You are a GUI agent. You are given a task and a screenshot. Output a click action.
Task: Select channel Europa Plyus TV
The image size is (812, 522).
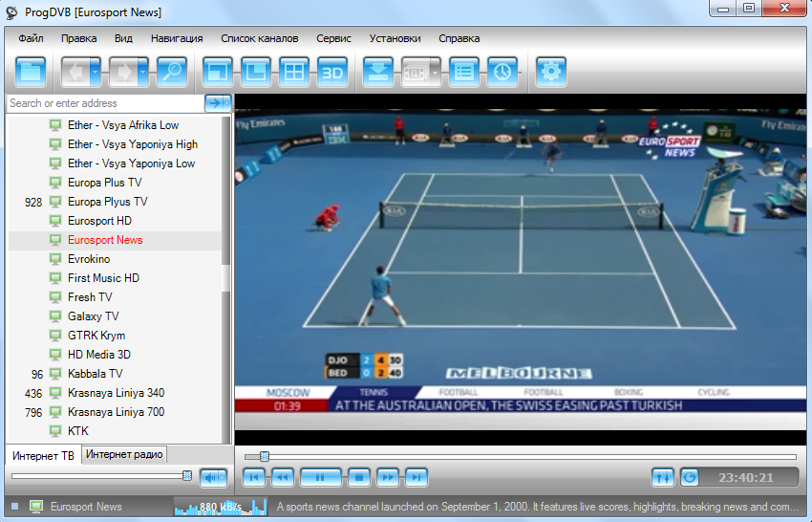point(116,202)
